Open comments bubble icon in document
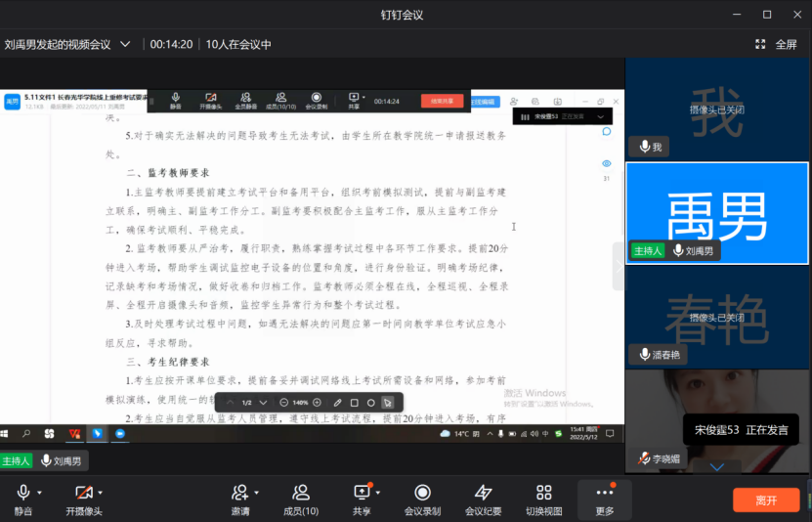The width and height of the screenshot is (812, 522). [607, 132]
